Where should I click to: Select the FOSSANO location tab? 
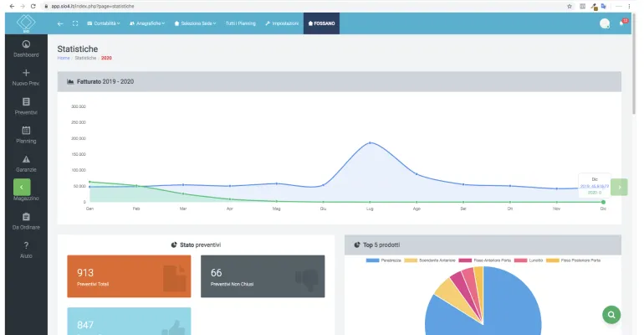pyautogui.click(x=322, y=23)
